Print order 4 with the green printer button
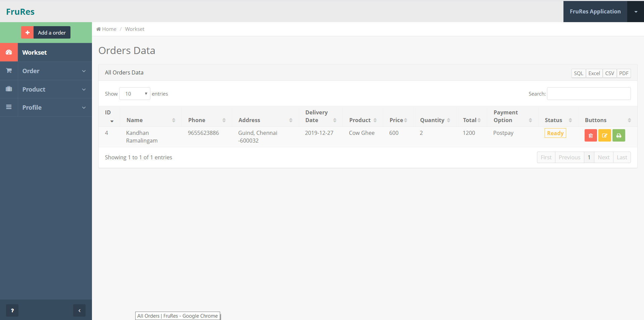 pos(618,136)
